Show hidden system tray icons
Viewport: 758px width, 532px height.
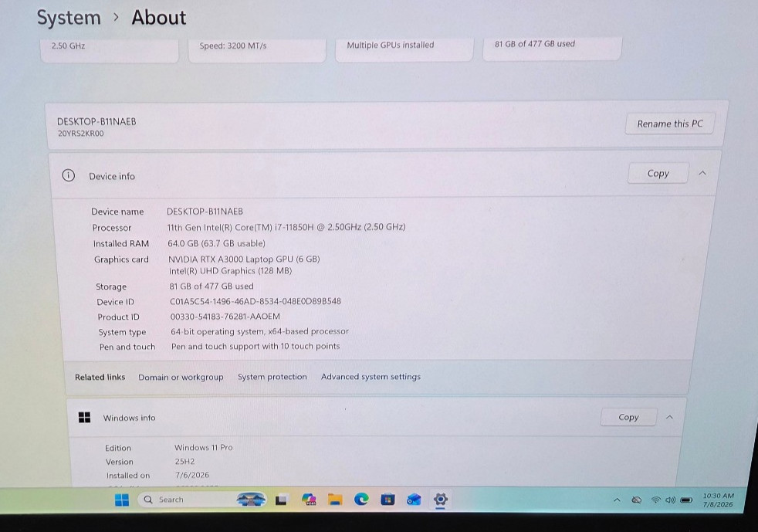click(x=617, y=500)
